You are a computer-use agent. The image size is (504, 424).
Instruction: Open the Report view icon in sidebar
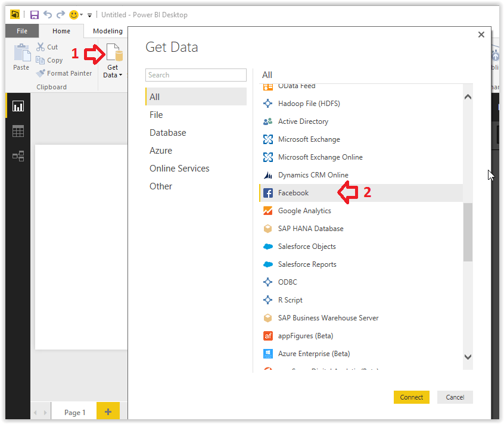pos(18,106)
